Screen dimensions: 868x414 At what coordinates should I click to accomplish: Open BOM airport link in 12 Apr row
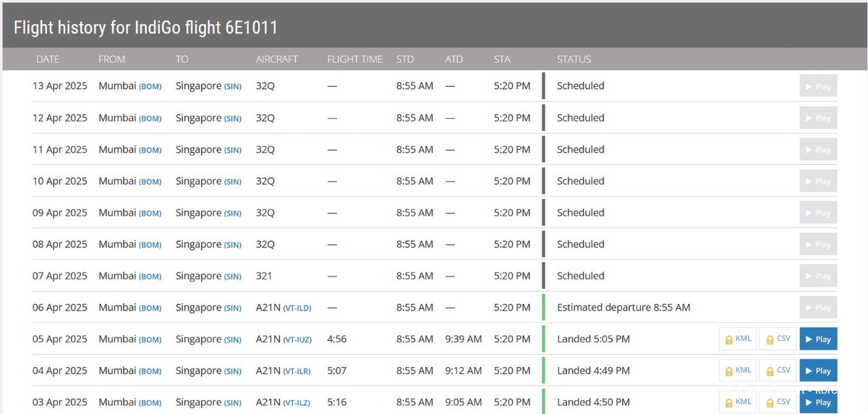click(150, 119)
